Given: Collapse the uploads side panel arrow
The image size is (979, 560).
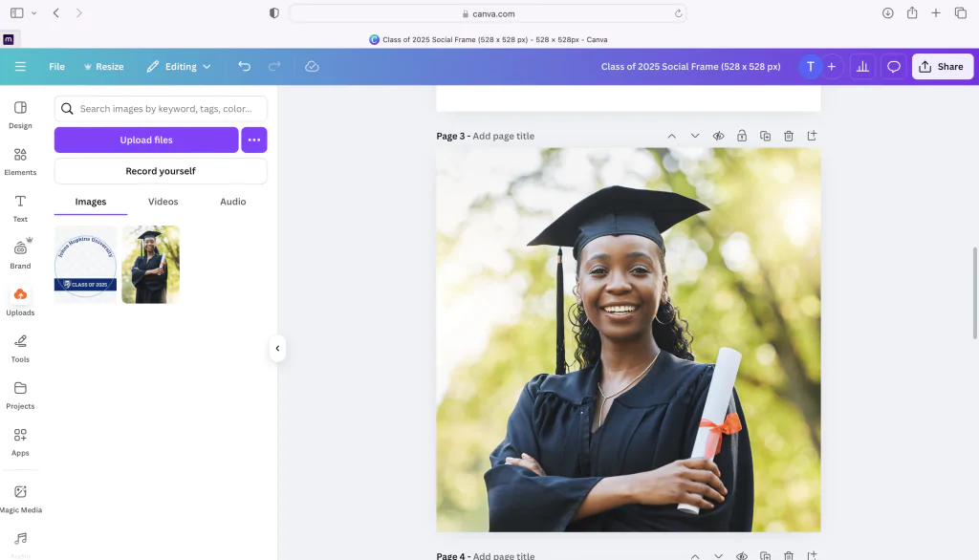Looking at the screenshot, I should pos(277,349).
